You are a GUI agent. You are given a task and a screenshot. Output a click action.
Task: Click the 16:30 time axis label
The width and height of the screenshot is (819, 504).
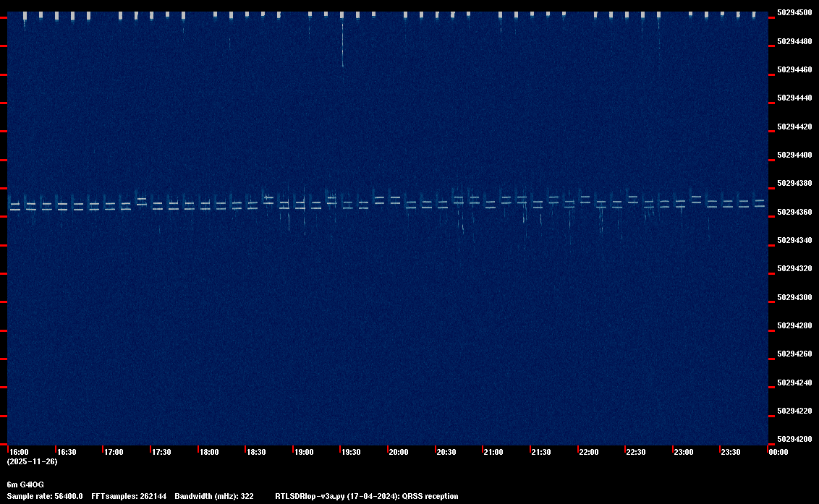tap(67, 452)
